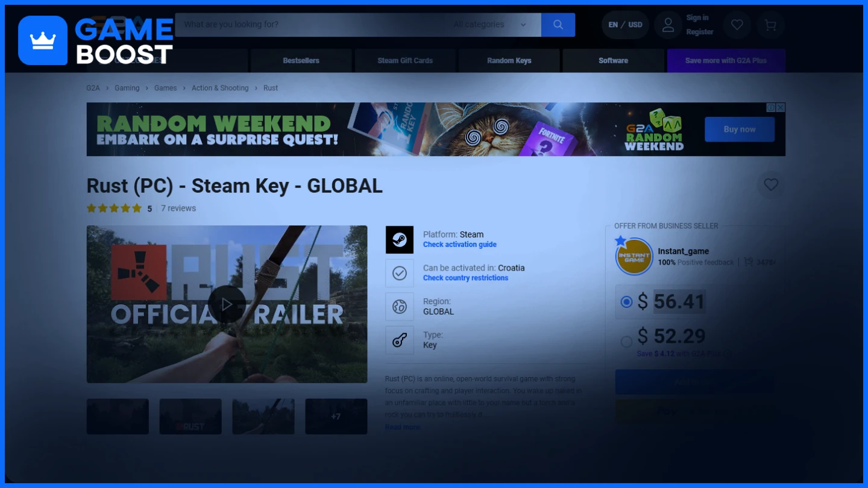Open the wishlist heart icon in header
This screenshot has width=868, height=488.
737,25
